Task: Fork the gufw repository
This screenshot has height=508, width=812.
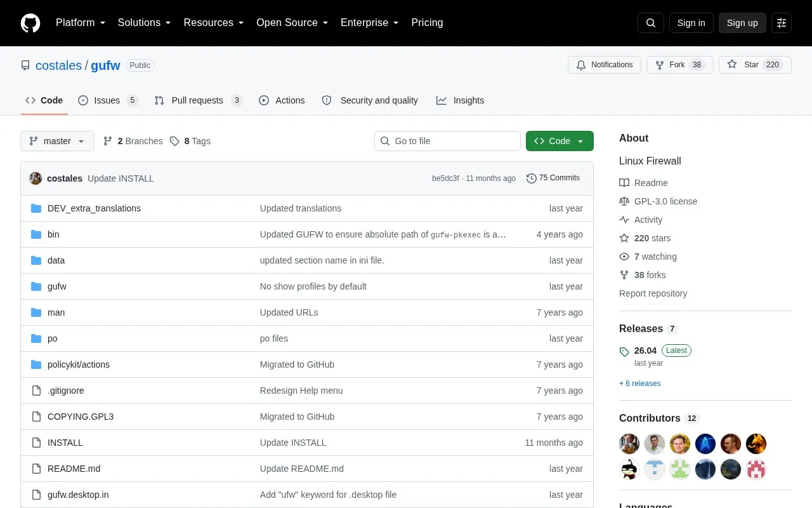Action: point(680,65)
